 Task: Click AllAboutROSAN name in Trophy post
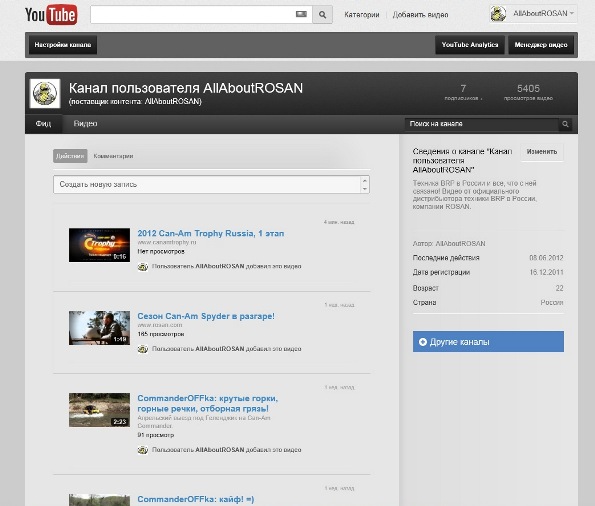(219, 266)
